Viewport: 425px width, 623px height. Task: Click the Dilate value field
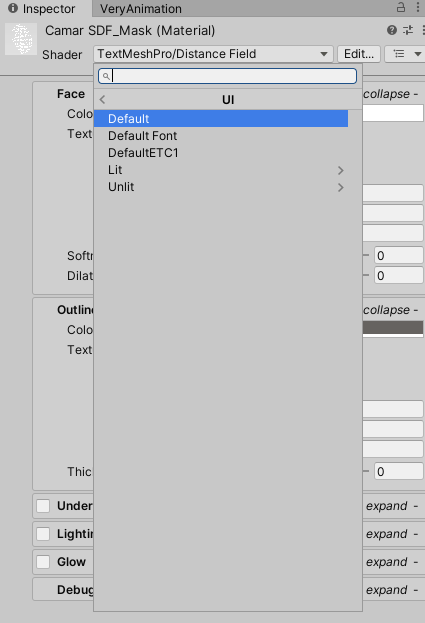click(398, 275)
